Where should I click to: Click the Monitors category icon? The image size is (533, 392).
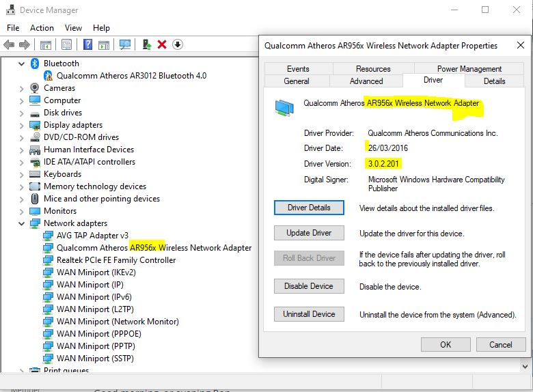[x=35, y=211]
